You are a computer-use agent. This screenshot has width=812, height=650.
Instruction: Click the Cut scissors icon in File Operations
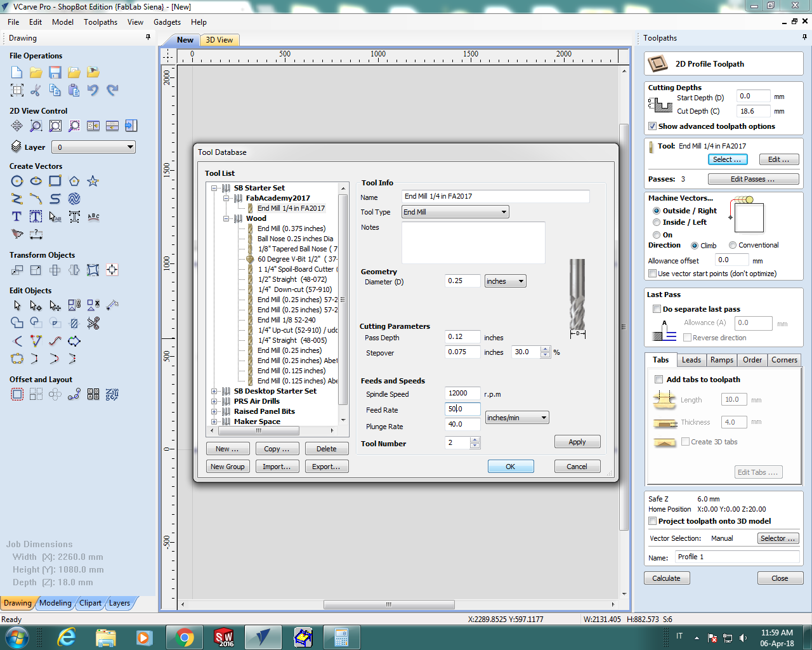click(x=36, y=90)
